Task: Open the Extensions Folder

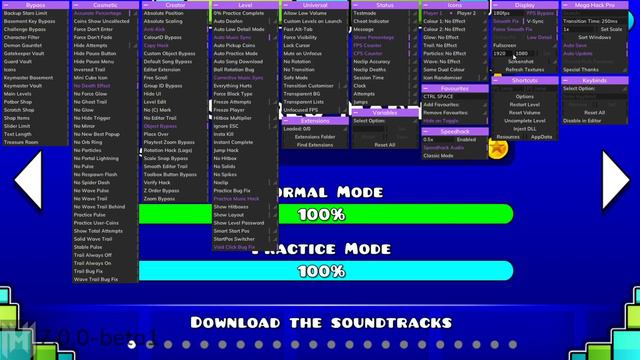Action: (x=315, y=137)
